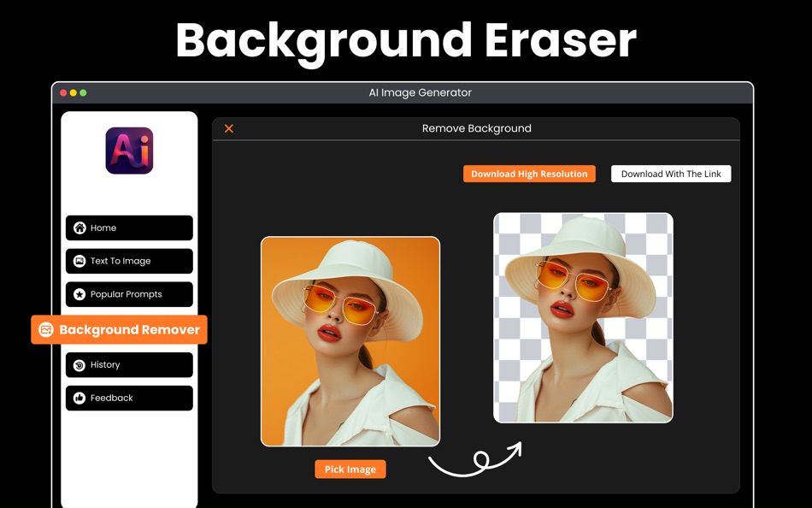Click the Text To Image picture icon
The width and height of the screenshot is (812, 508).
tap(79, 261)
